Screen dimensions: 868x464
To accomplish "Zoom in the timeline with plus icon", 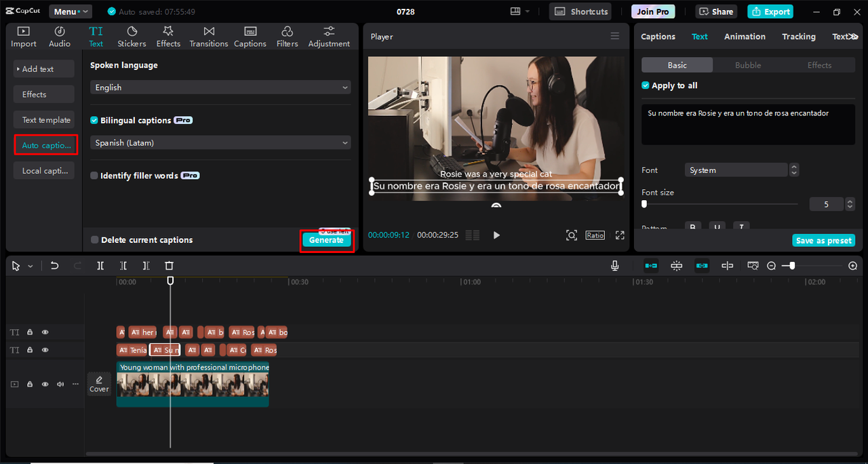I will click(x=853, y=266).
